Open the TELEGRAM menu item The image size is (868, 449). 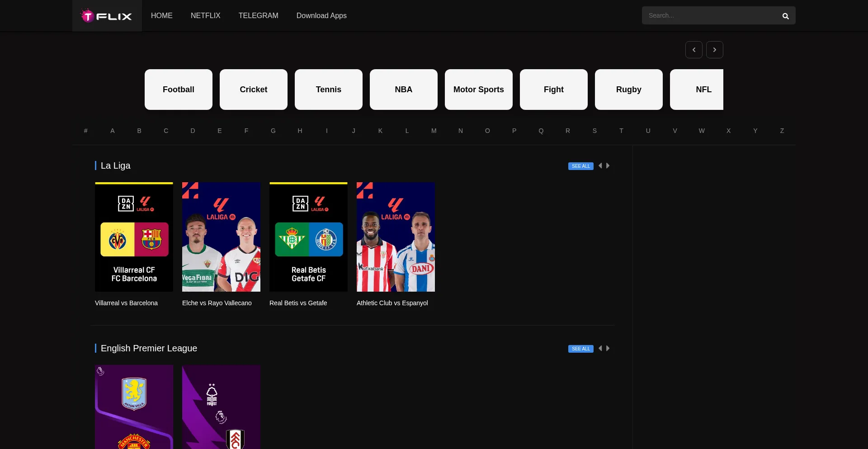tap(258, 15)
